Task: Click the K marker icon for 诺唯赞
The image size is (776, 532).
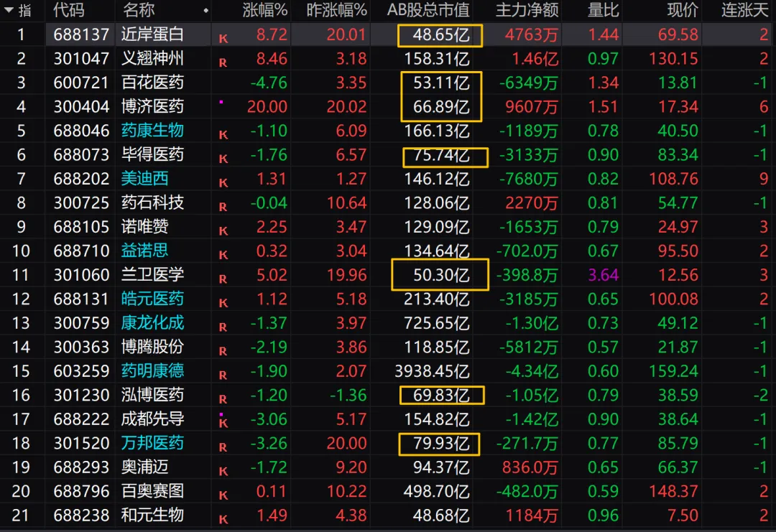Action: tap(223, 231)
